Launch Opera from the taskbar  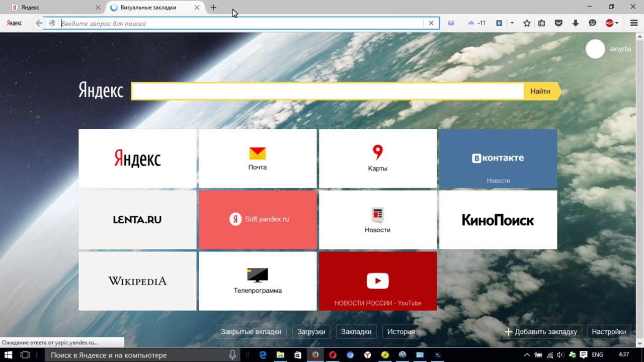[x=333, y=355]
